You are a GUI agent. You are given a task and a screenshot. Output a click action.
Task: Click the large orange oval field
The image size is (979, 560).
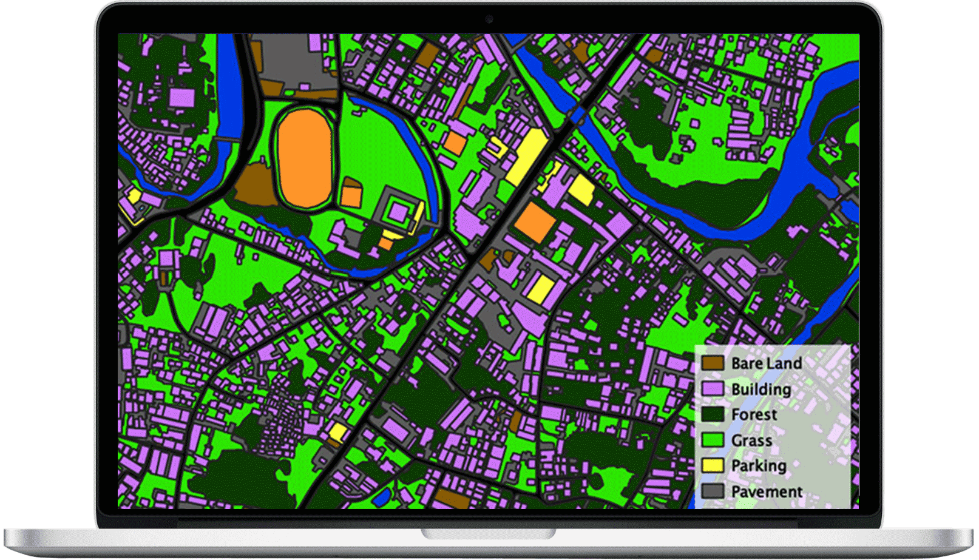(304, 158)
